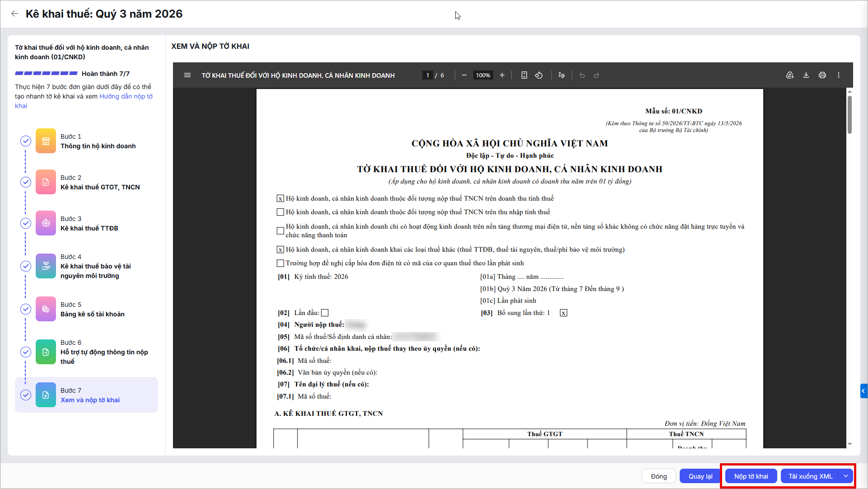
Task: Activate the PDF draw annotation tool
Action: coord(561,75)
